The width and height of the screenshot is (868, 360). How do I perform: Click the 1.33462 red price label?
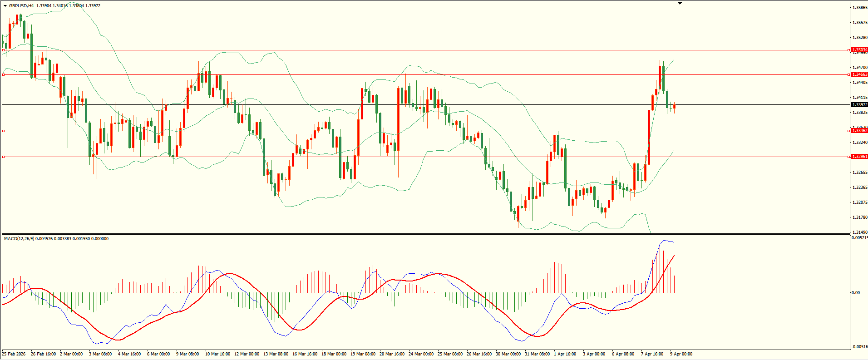[859, 131]
